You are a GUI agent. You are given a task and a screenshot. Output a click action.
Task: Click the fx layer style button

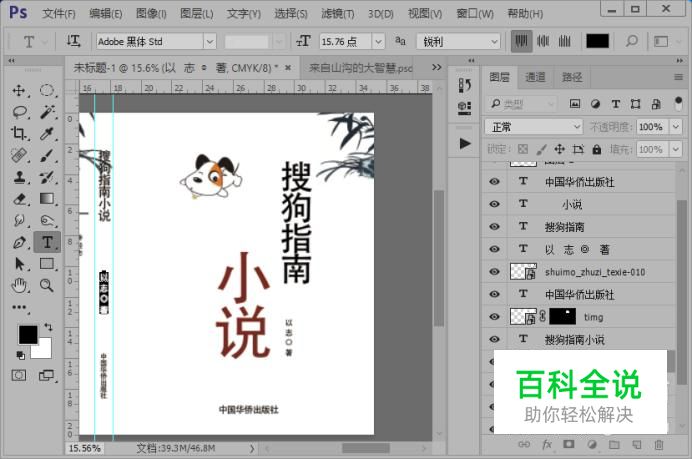(547, 444)
